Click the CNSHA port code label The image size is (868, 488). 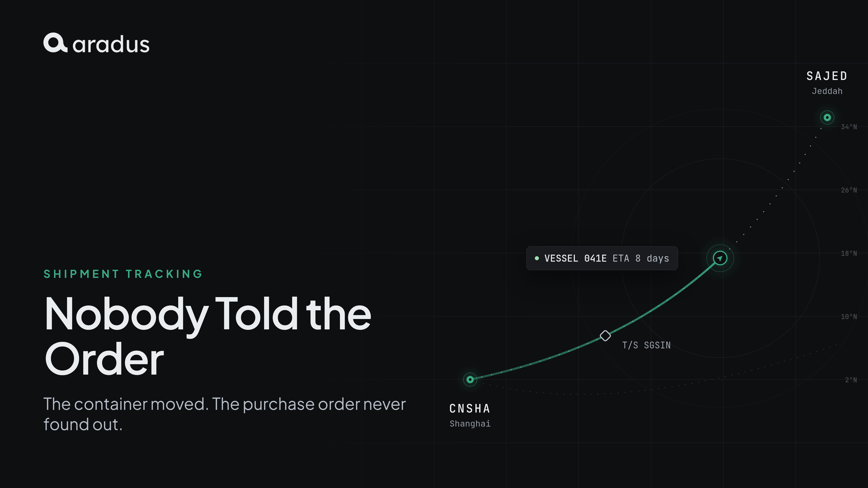pyautogui.click(x=470, y=408)
